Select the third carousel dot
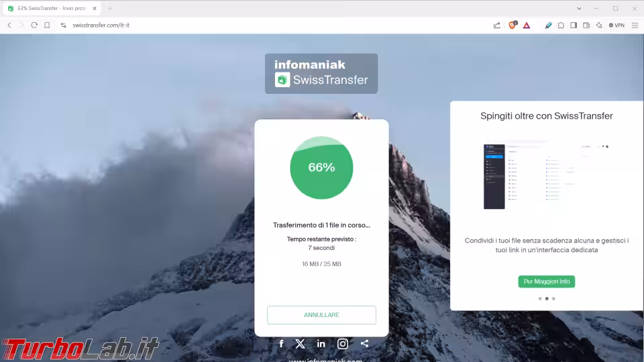This screenshot has height=362, width=644. pyautogui.click(x=553, y=299)
